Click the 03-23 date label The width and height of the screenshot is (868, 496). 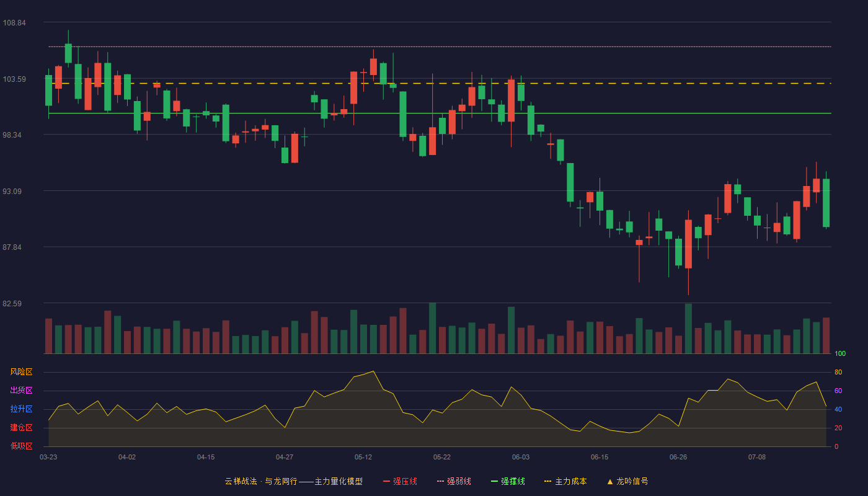point(48,457)
